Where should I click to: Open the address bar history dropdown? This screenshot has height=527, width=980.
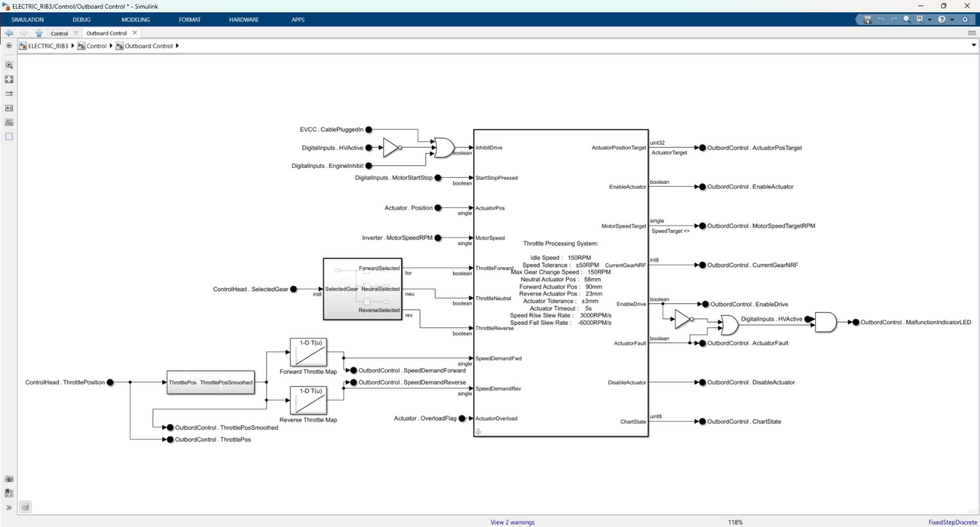(x=973, y=45)
